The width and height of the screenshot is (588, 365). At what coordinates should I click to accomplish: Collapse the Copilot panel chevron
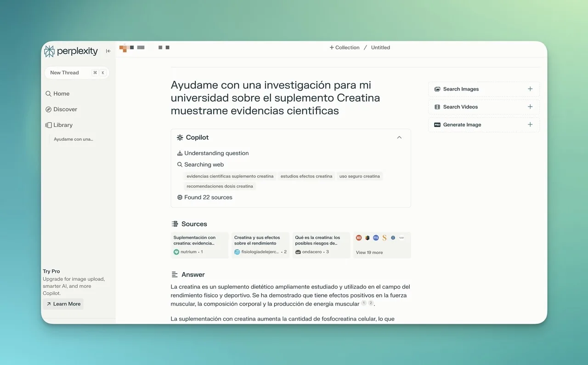(399, 137)
